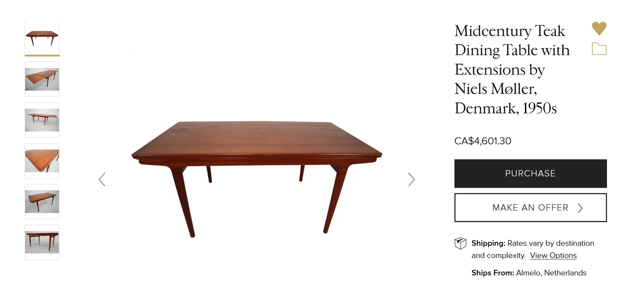Select second thumbnail showing extended table
This screenshot has width=644, height=289.
pyautogui.click(x=42, y=79)
